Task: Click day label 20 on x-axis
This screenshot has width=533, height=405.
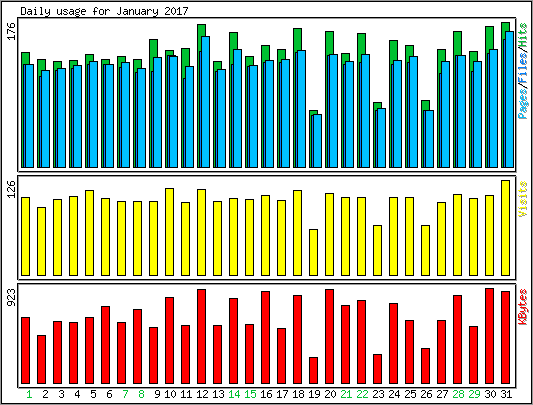Action: [x=330, y=394]
